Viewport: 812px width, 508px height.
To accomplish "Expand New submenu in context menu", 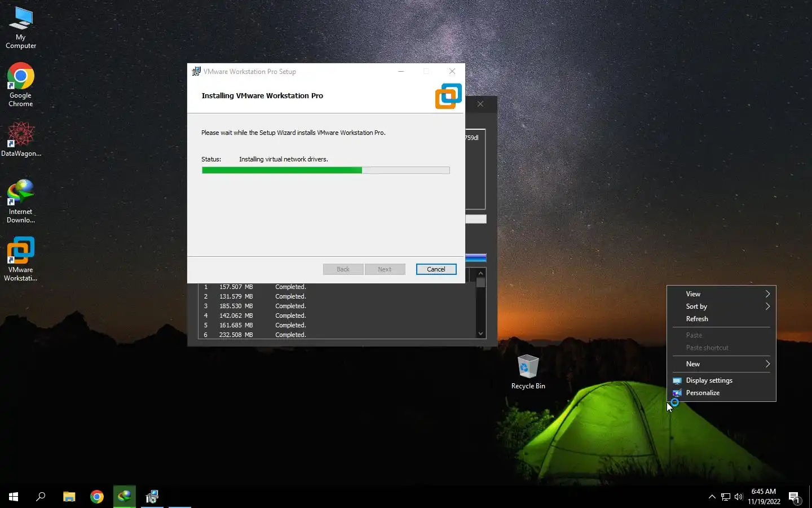I will [721, 364].
